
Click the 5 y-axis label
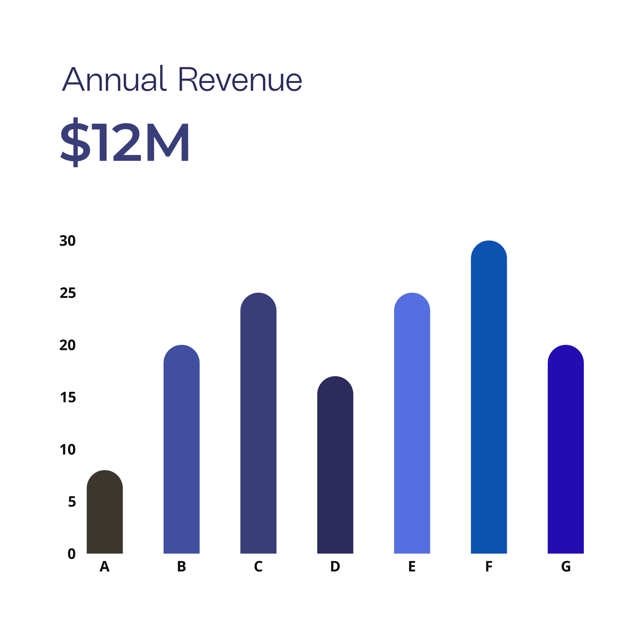(72, 502)
